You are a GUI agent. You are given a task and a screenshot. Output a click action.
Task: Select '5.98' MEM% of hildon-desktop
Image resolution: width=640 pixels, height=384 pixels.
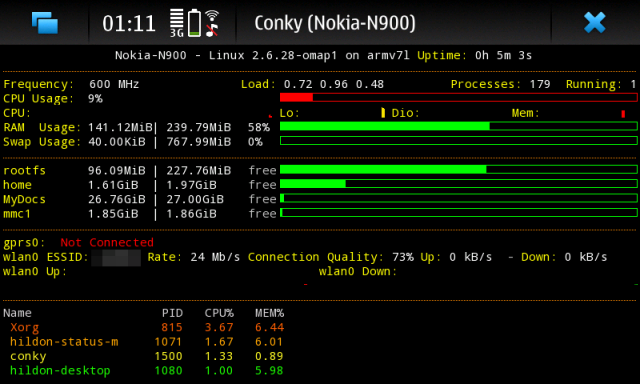269,371
